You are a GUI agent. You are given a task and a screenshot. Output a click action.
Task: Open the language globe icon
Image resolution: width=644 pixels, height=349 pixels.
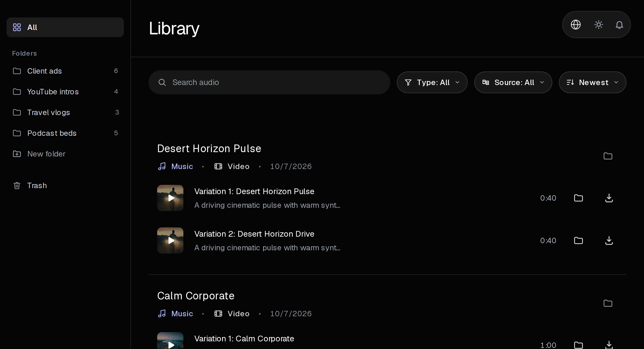(x=576, y=25)
